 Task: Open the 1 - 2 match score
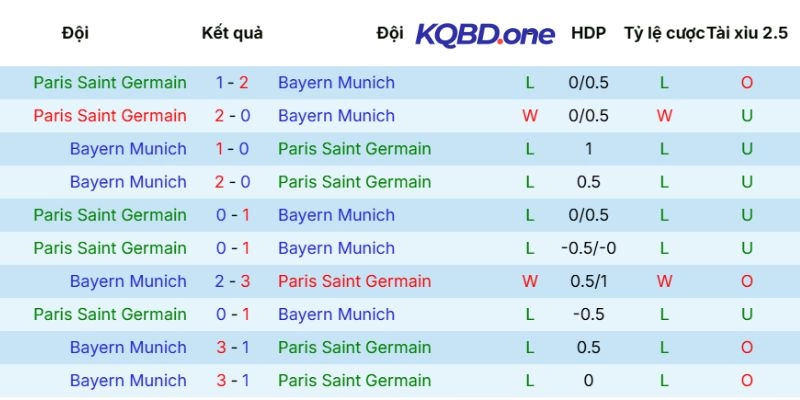tap(232, 83)
